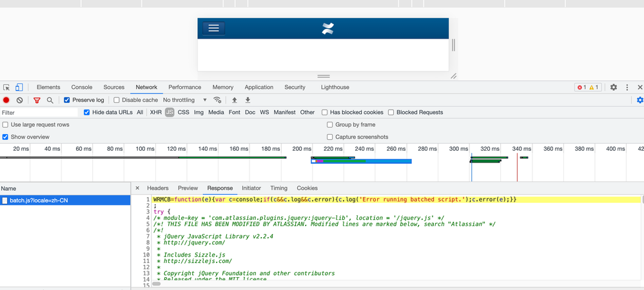Screen dimensions: 644x290
Task: Click the error and warning count badge
Action: [x=589, y=87]
